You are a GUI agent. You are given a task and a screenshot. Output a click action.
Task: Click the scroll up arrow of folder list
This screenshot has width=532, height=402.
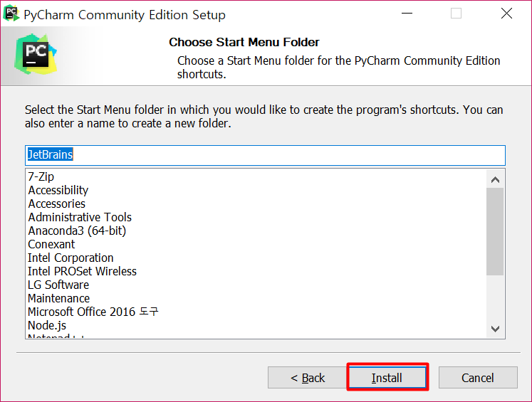[496, 179]
